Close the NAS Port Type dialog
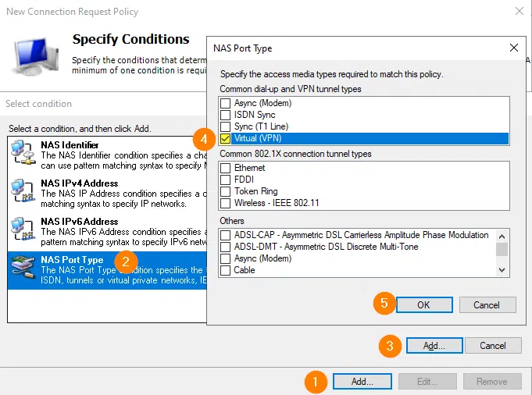This screenshot has width=532, height=395. (x=513, y=48)
